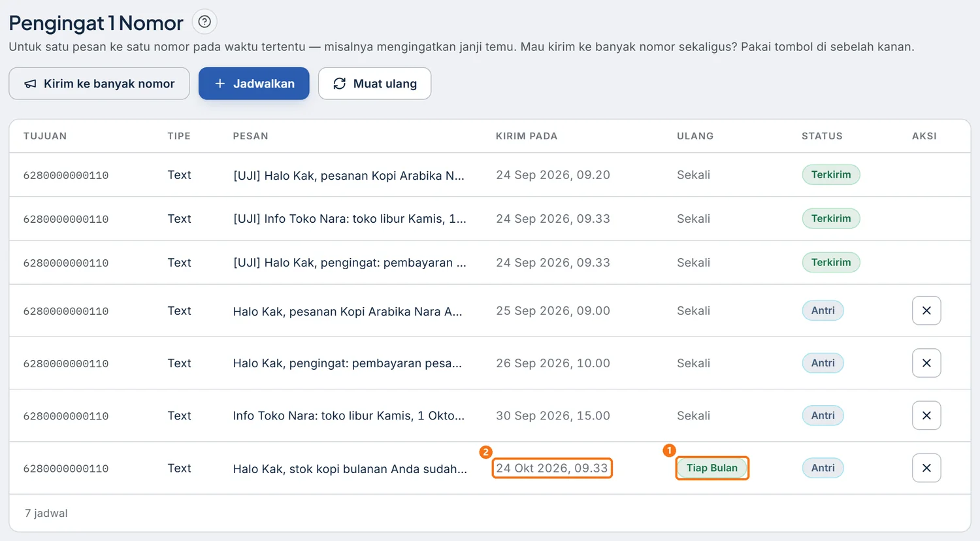The image size is (980, 541).
Task: Click the '7 jadwal' footer count
Action: click(x=46, y=513)
